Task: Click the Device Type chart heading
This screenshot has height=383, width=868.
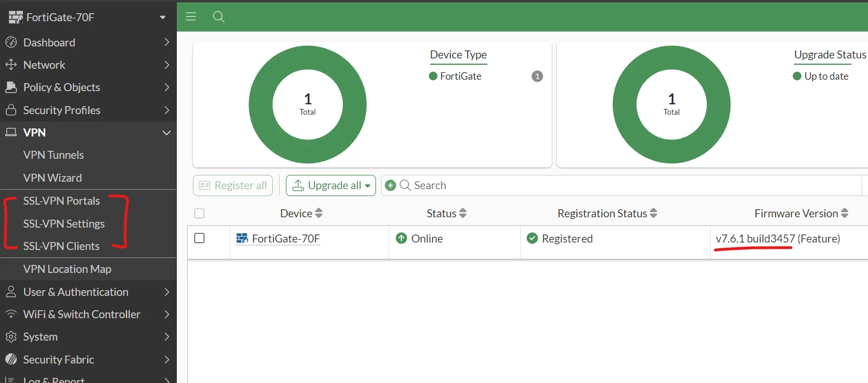Action: click(x=458, y=55)
